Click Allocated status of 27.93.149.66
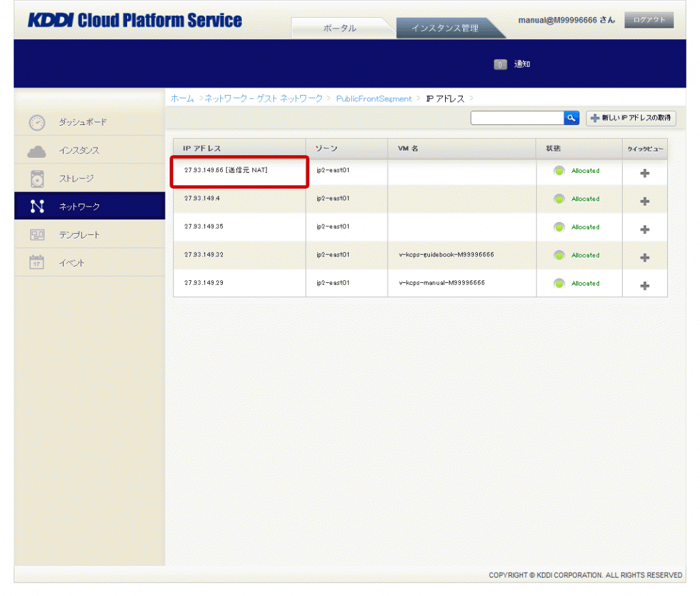Screen dimensions: 700x596 pyautogui.click(x=585, y=171)
